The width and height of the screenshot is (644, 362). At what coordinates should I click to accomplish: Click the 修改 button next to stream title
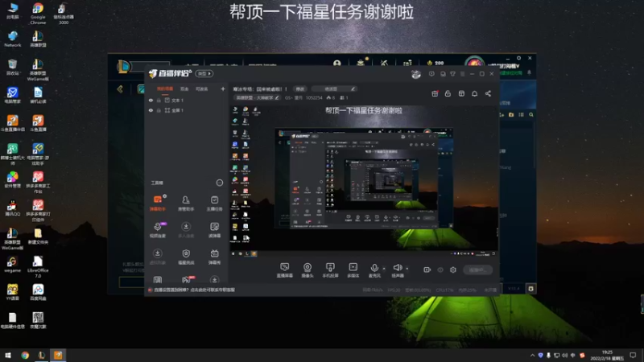(x=300, y=88)
